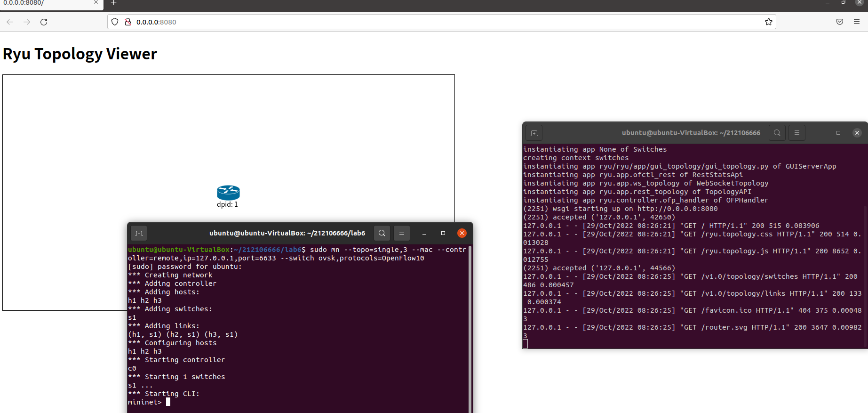
Task: Click the '*** Adding switches:' line
Action: pos(170,309)
